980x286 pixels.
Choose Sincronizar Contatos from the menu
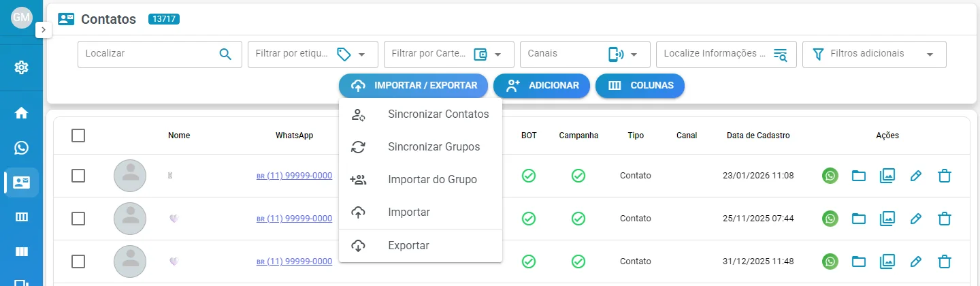(421, 114)
